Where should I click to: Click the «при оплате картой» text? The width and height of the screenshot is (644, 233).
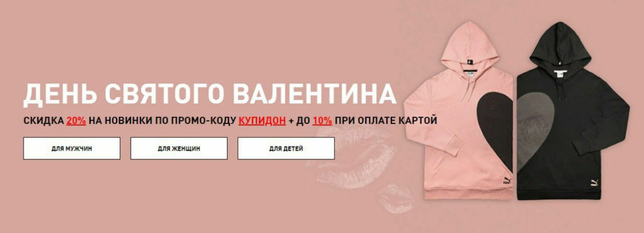tap(385, 121)
